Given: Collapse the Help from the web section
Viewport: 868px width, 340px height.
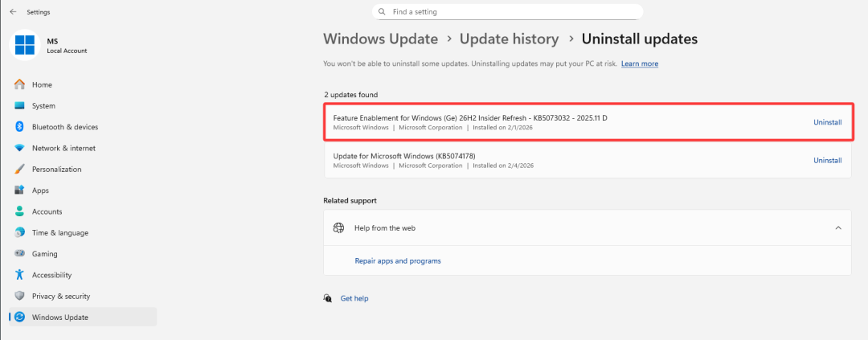Looking at the screenshot, I should coord(838,228).
